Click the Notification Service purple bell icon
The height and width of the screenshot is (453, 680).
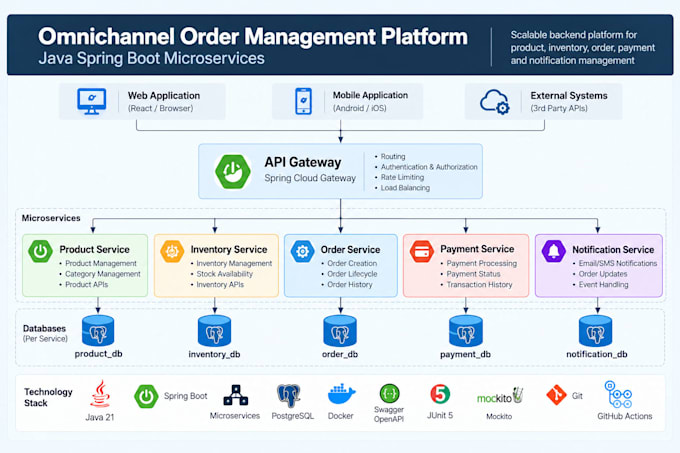[x=554, y=251]
